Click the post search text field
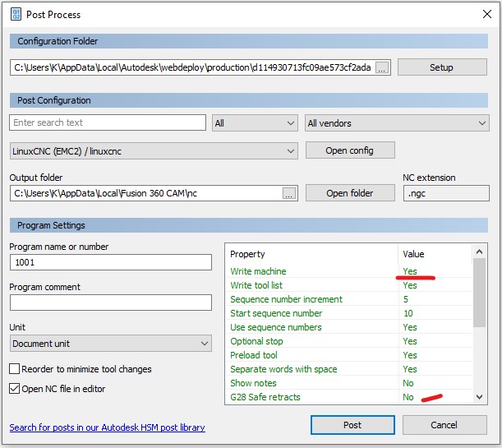The width and height of the screenshot is (502, 448). (108, 122)
